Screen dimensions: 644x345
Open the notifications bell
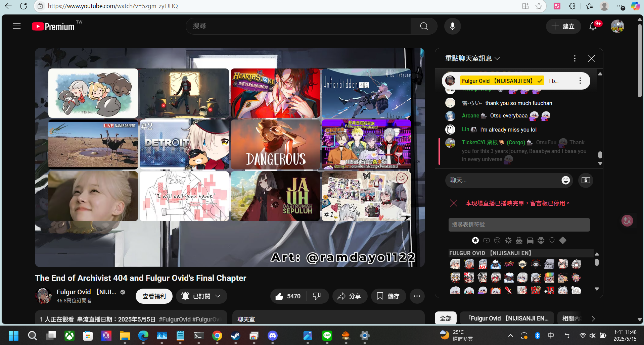pyautogui.click(x=593, y=26)
